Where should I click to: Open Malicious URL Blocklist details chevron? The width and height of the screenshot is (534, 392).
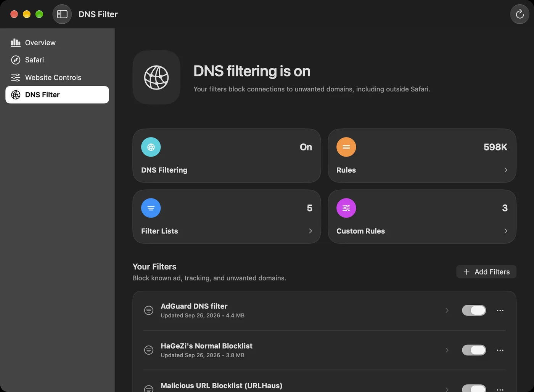tap(447, 389)
